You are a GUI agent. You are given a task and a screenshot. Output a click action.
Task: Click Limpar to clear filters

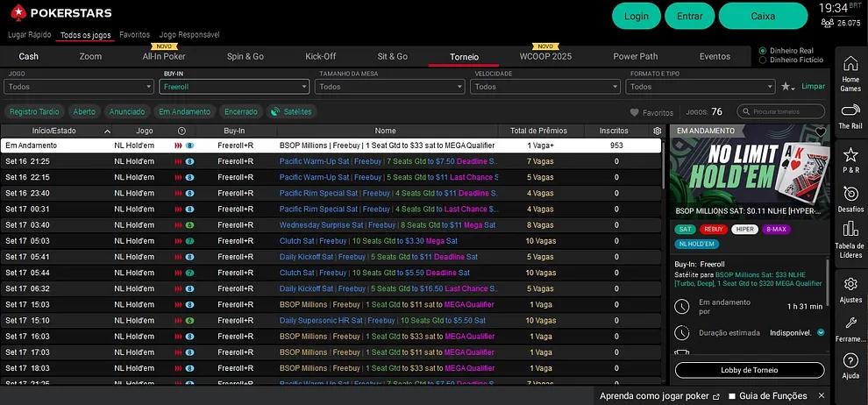pyautogui.click(x=813, y=86)
